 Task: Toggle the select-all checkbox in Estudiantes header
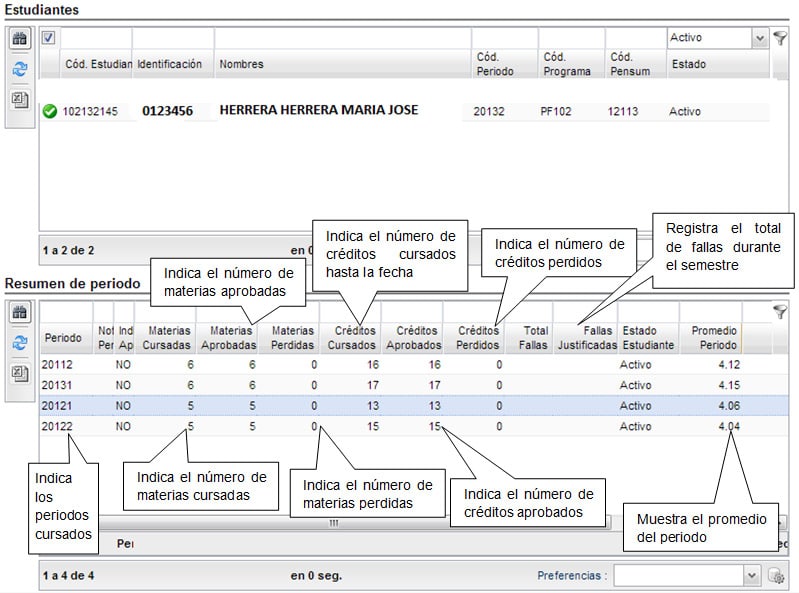point(48,38)
